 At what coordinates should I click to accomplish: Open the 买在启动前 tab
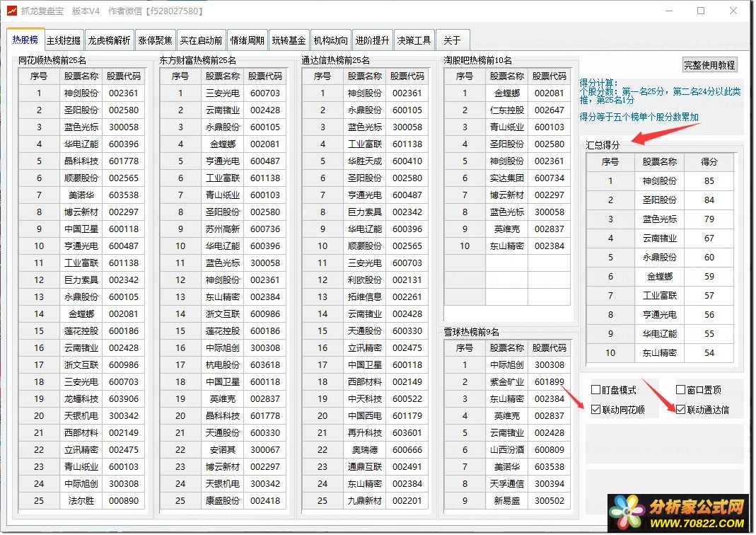pos(201,40)
